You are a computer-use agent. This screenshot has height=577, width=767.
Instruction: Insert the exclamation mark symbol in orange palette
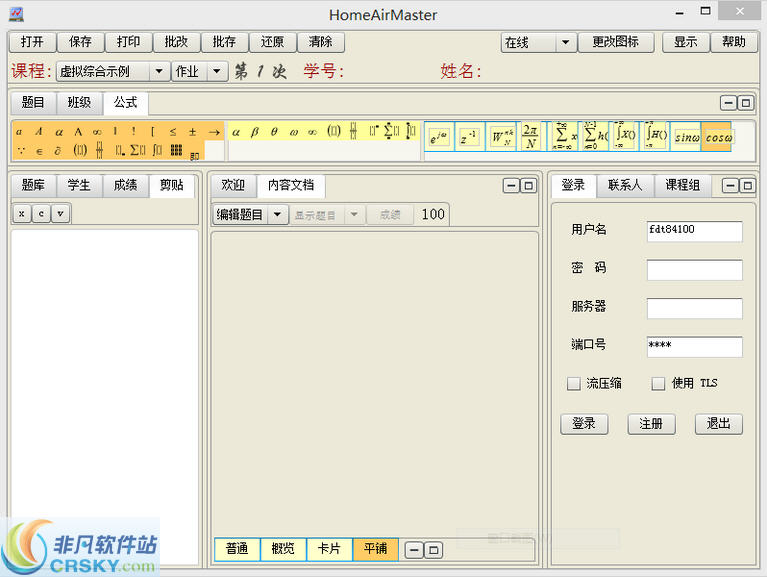tap(133, 132)
